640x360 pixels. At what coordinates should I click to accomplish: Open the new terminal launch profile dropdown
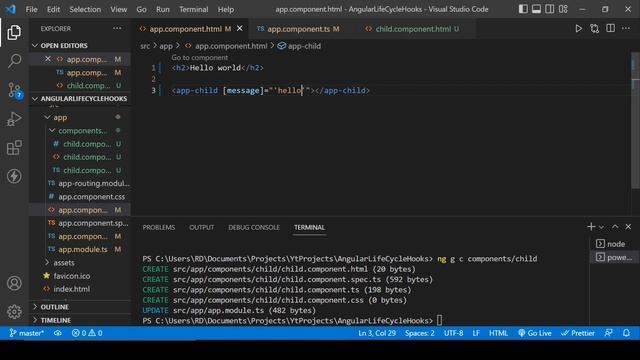tap(601, 227)
